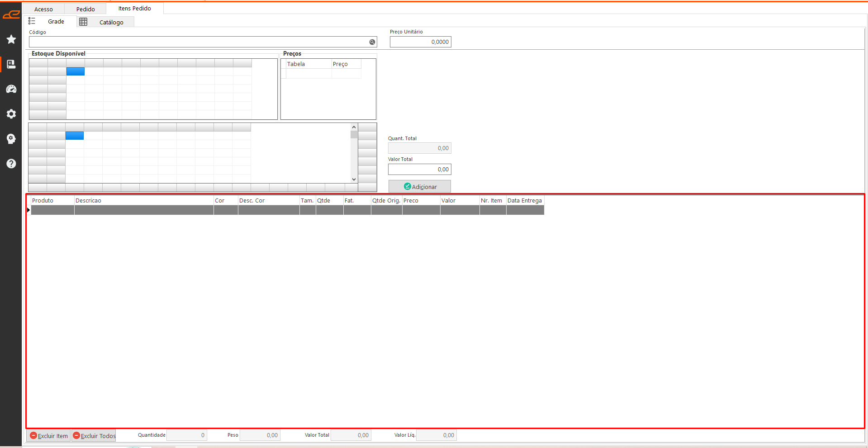Open settings gear icon in sidebar

pos(11,114)
